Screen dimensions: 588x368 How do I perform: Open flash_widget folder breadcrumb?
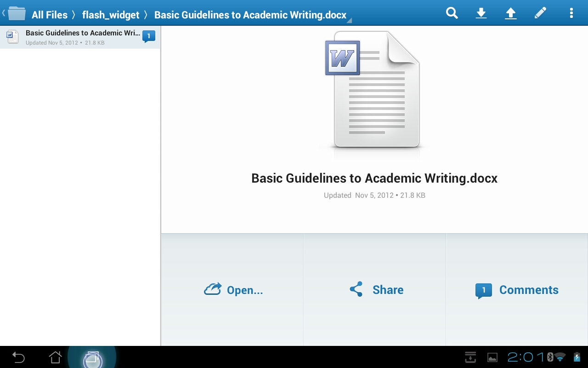(110, 15)
